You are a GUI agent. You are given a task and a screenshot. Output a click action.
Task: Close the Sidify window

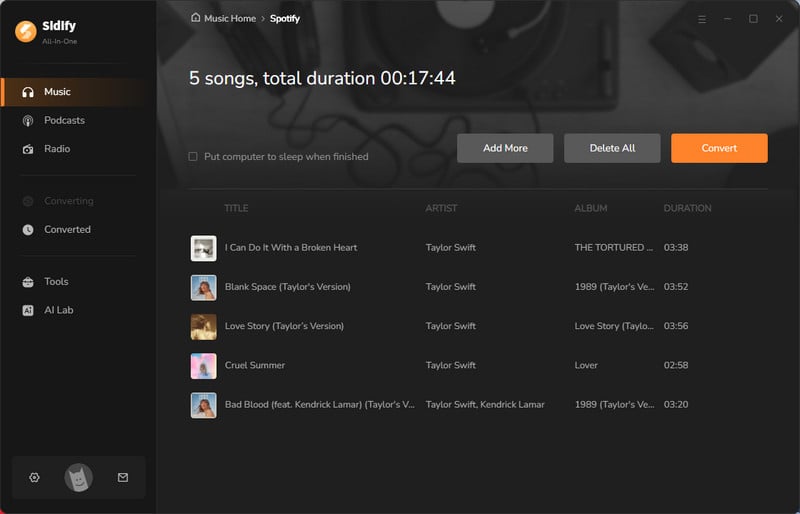(779, 19)
